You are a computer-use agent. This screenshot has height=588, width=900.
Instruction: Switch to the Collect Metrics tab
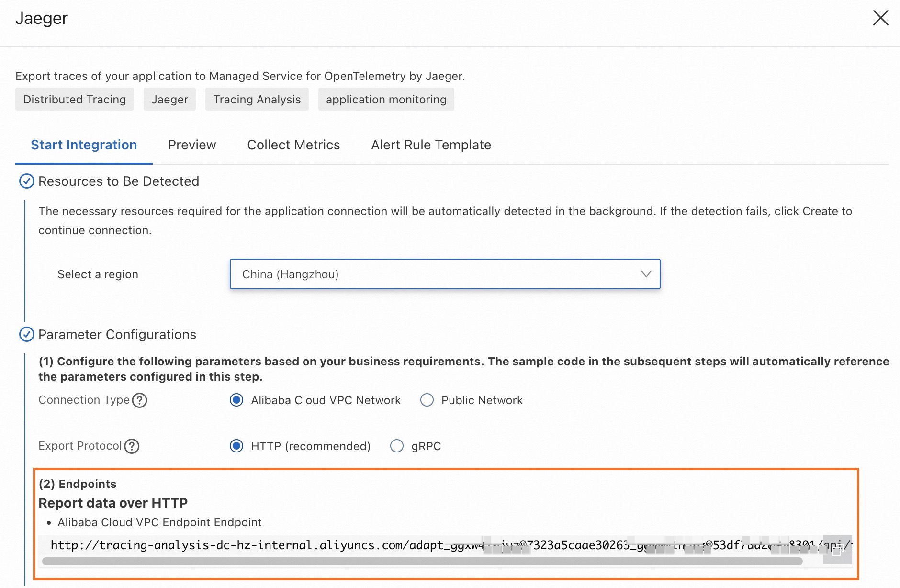(x=293, y=145)
